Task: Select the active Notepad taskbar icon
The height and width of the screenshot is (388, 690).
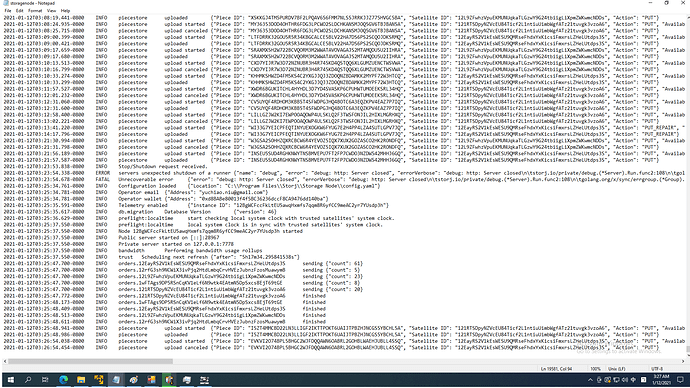Action: (x=116, y=380)
